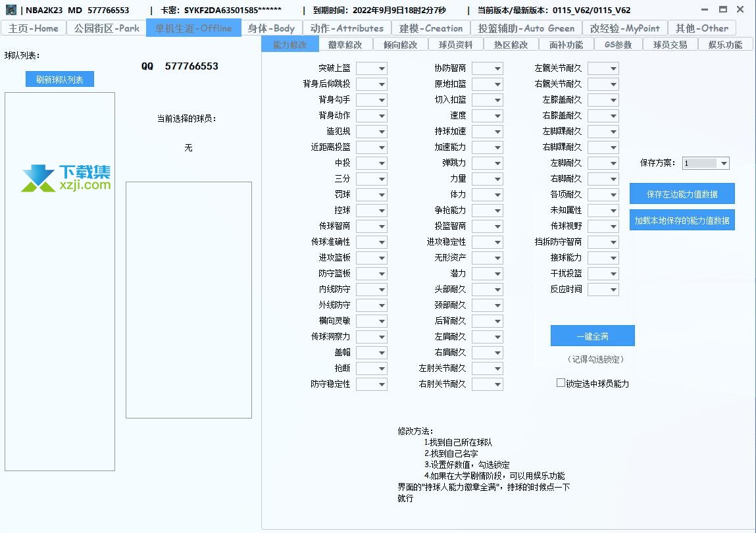The height and width of the screenshot is (533, 756).
Task: Expand the 突破上篮 dropdown
Action: point(372,68)
